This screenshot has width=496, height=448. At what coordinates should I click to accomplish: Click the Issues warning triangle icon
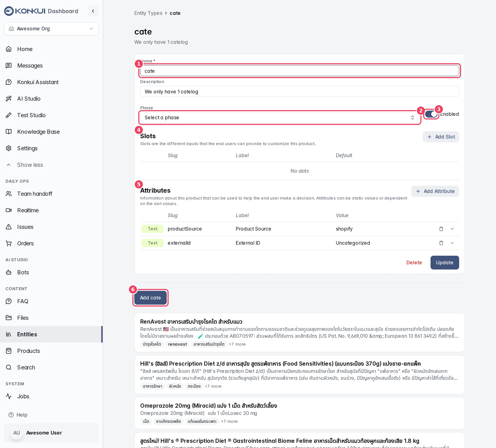coord(9,227)
